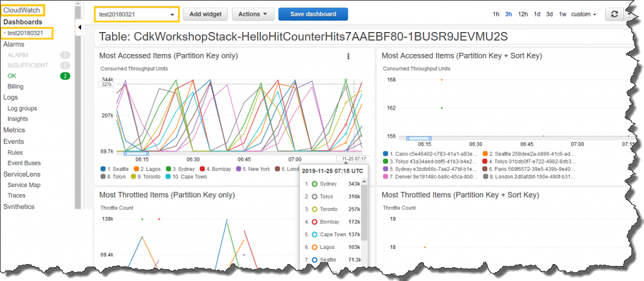Open the custom time range dropdown
The height and width of the screenshot is (281, 644).
pos(584,14)
